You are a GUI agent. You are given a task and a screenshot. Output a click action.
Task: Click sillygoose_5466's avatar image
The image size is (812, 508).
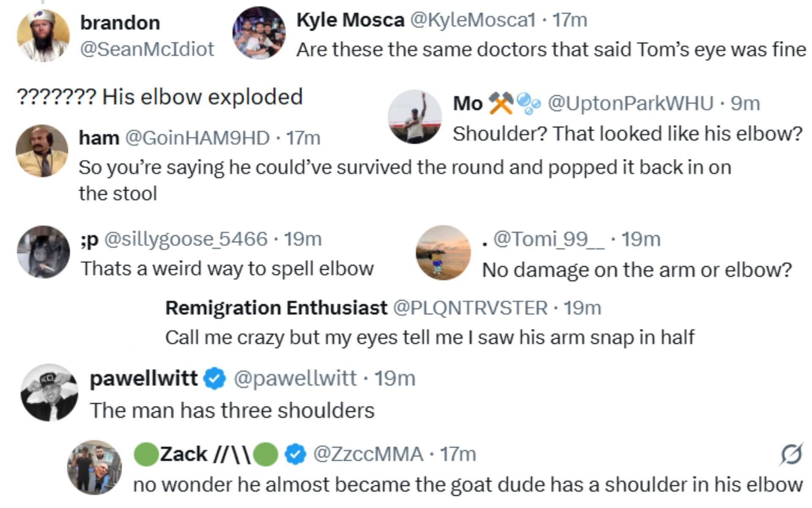[44, 252]
